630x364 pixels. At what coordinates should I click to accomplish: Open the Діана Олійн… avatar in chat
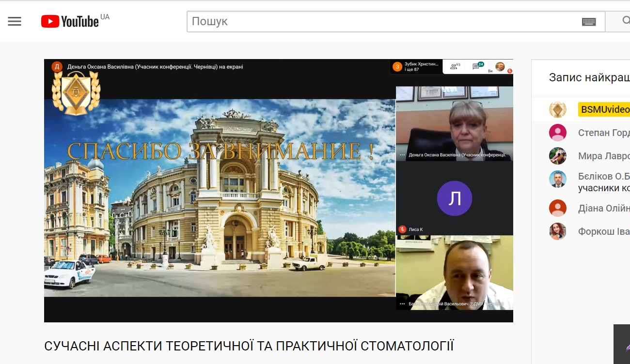tap(558, 208)
